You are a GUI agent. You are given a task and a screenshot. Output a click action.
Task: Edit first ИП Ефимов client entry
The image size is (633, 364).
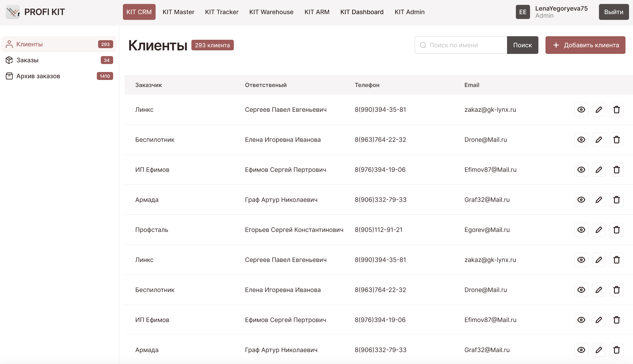(599, 169)
